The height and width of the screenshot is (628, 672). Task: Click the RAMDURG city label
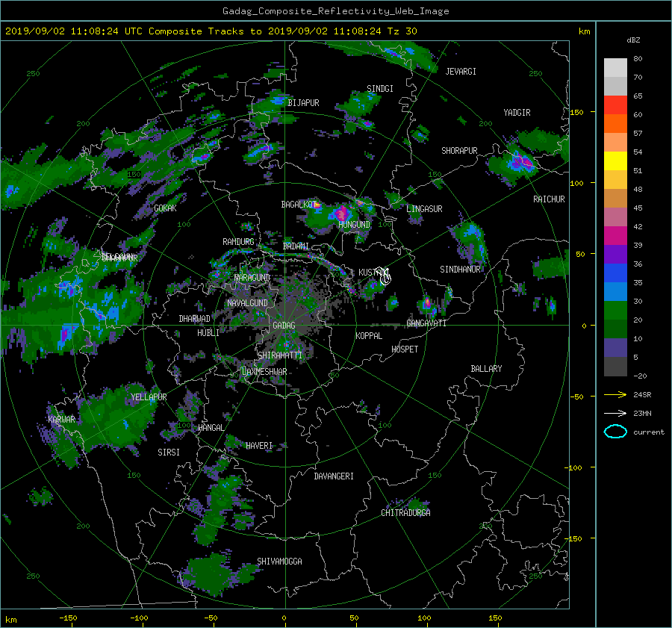238,242
